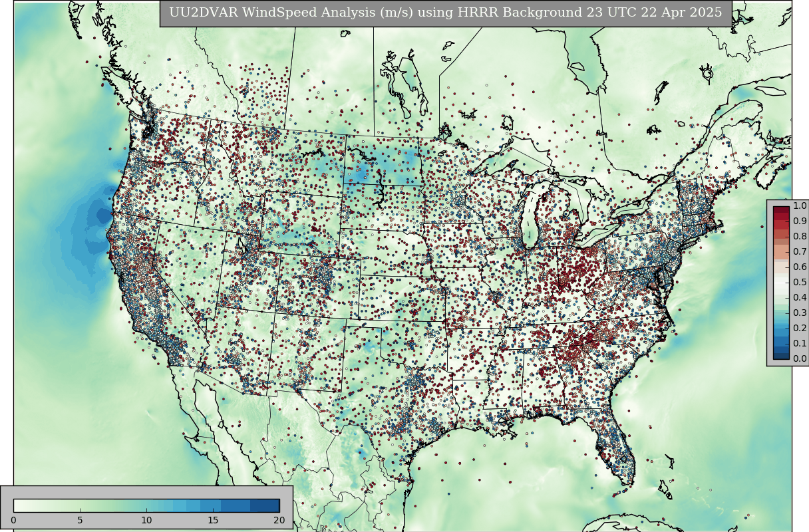Click the 15 label on wind speed colorbar
Image resolution: width=809 pixels, height=532 pixels.
click(x=213, y=520)
